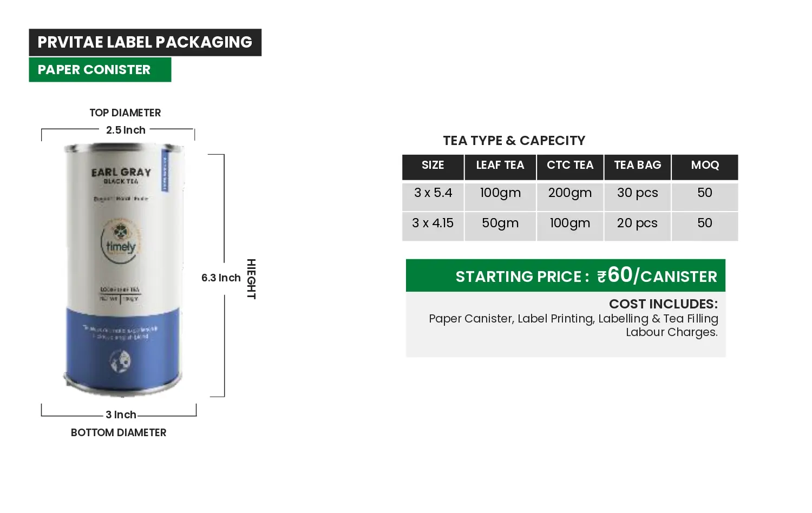Click the green STARTING PRICE banner
812x513 pixels.
(x=566, y=275)
